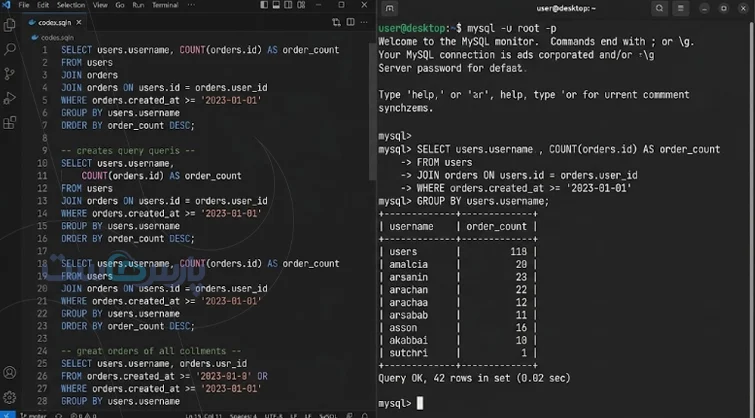Click the 'sutchri' username in the terminal

click(408, 353)
